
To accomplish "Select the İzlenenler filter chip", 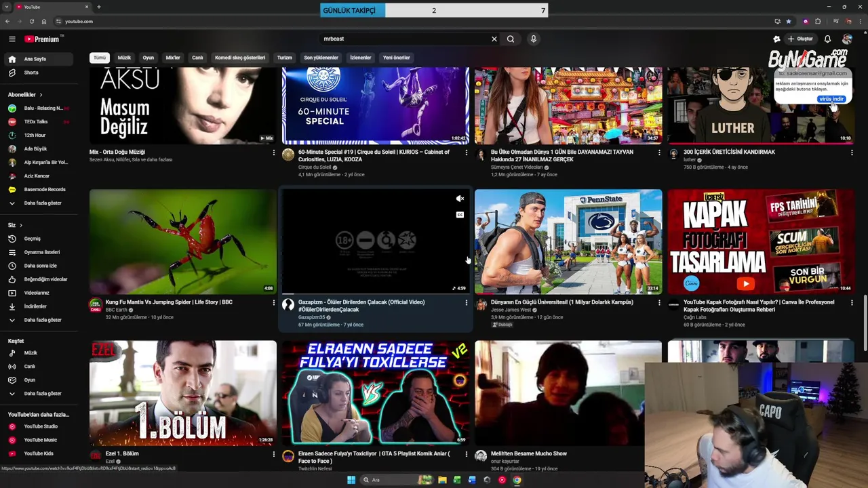I will coord(361,58).
